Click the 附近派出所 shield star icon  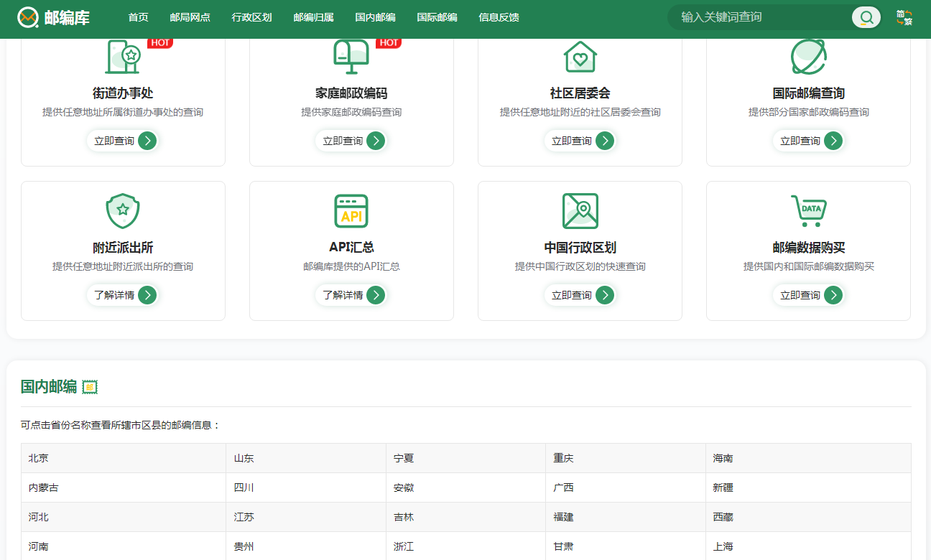(123, 210)
